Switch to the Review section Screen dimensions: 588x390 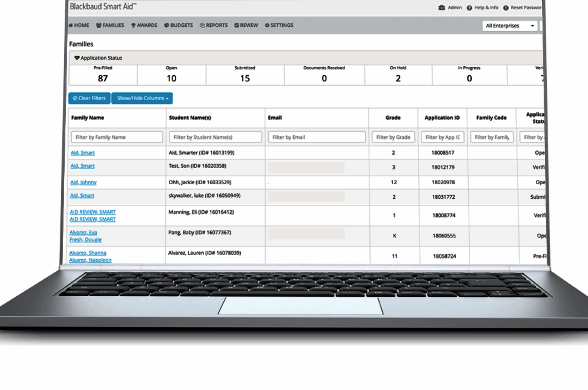click(247, 25)
